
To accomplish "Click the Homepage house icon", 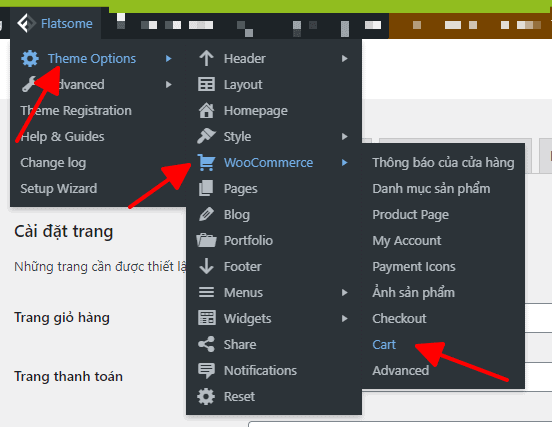I will (206, 111).
